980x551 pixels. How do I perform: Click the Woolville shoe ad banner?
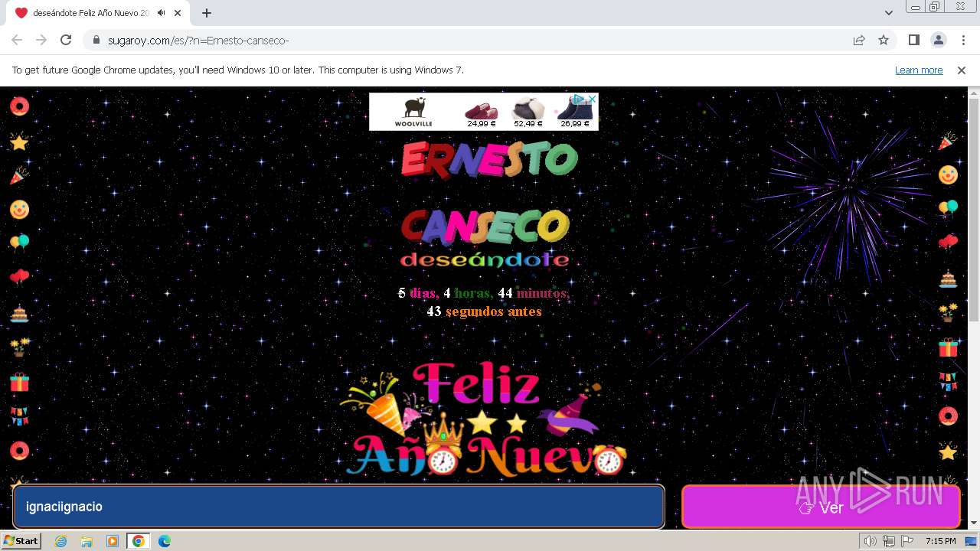[x=483, y=112]
